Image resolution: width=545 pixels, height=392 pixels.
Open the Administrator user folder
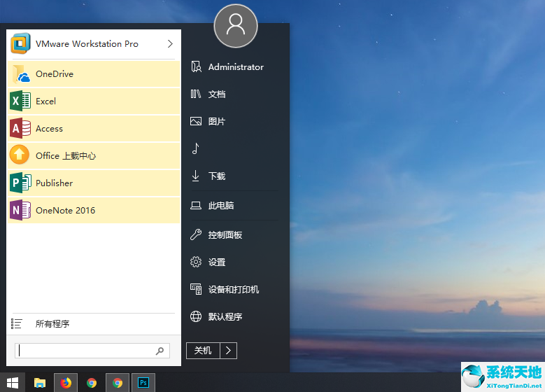coord(235,67)
